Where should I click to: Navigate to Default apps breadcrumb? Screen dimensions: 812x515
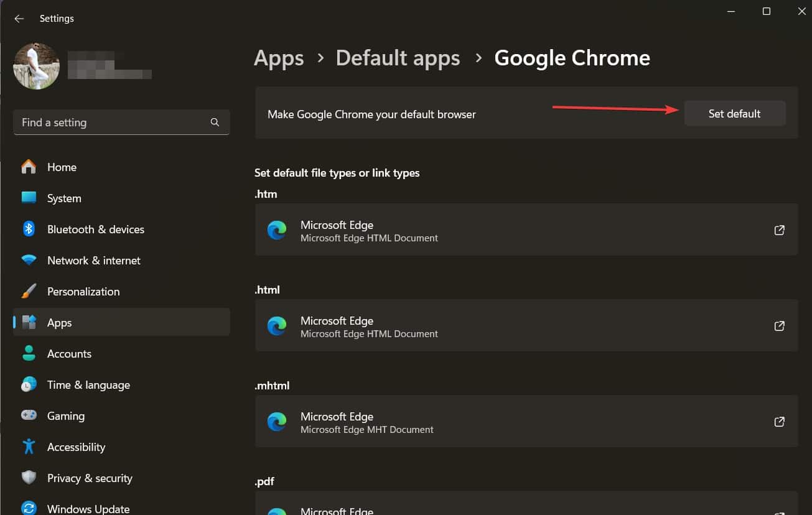pos(398,58)
